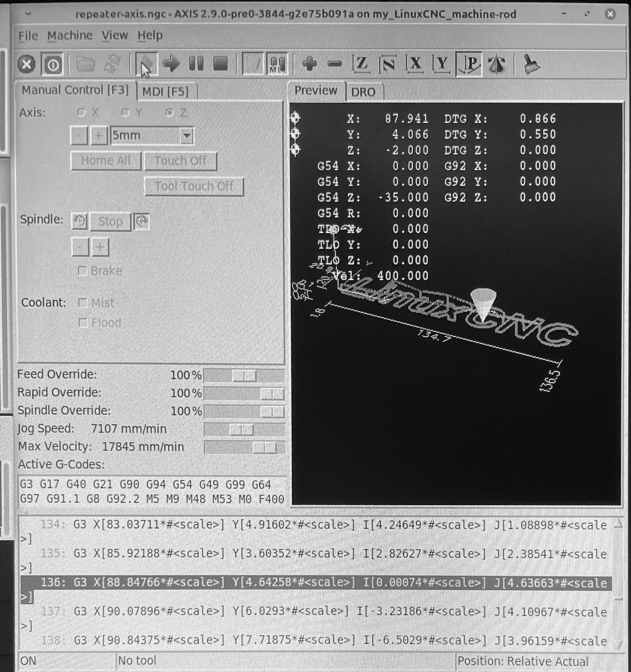Click the G-code listing scrollbar

tap(619, 583)
